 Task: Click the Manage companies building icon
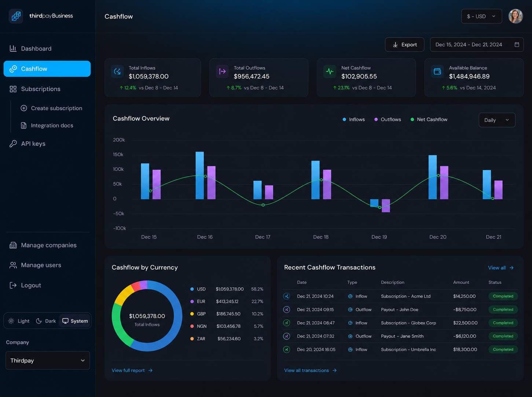[x=13, y=245]
